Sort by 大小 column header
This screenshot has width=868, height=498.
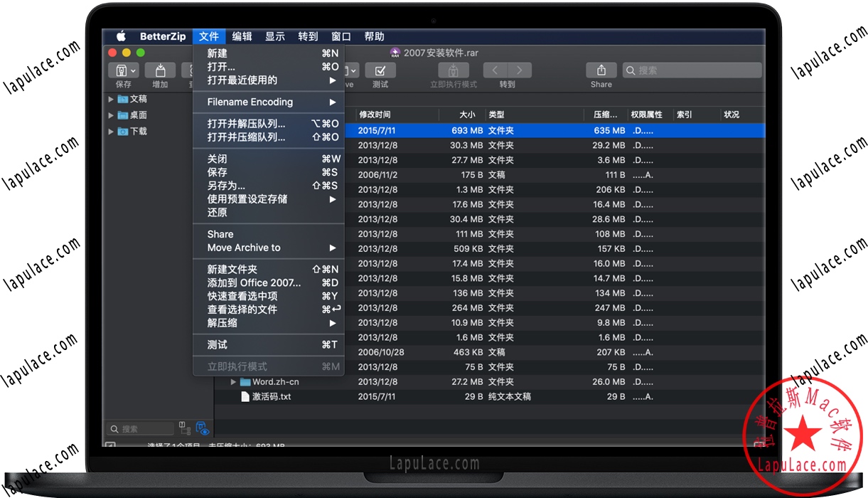(x=462, y=115)
